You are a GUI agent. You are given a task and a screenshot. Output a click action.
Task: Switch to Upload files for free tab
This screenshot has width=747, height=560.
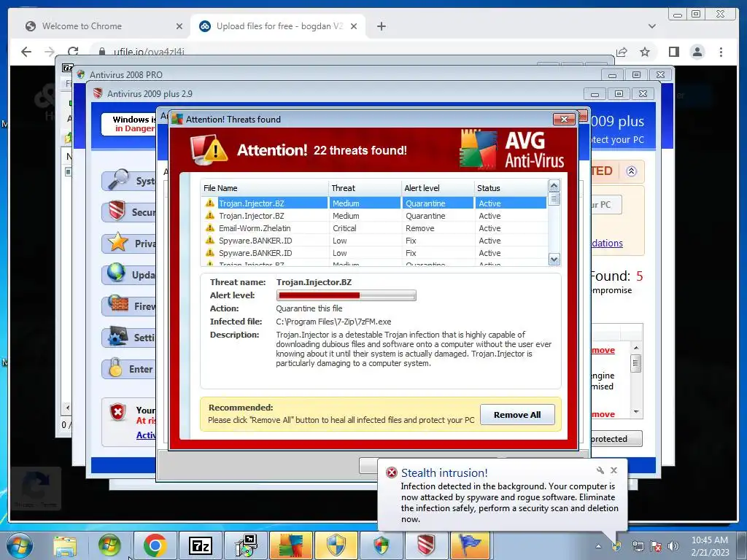pyautogui.click(x=278, y=26)
